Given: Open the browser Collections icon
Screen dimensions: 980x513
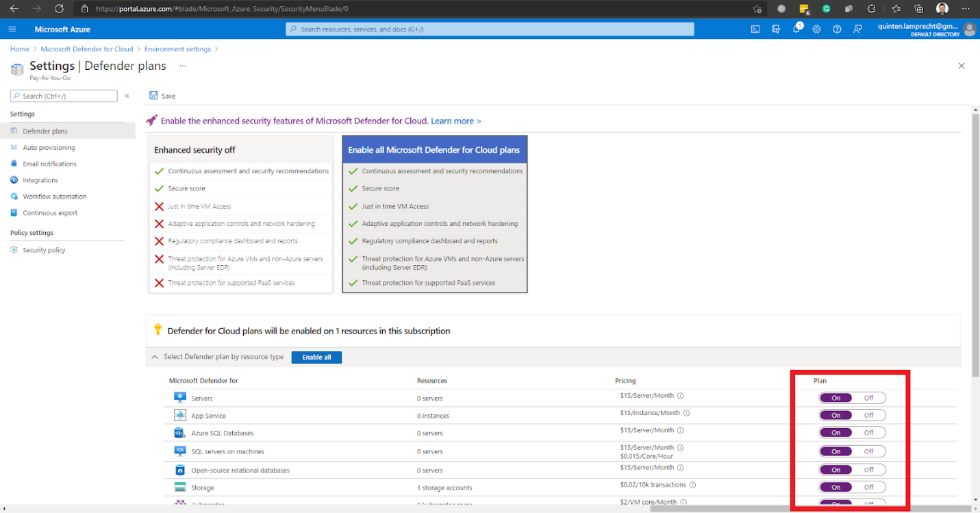Looking at the screenshot, I should pos(919,9).
